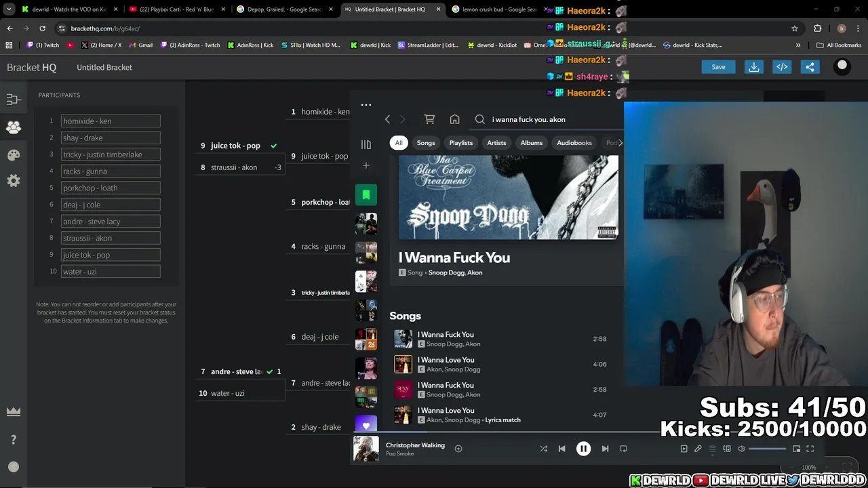Open Spotify queue icon
Viewport: 868px width, 488px height.
coord(712,449)
